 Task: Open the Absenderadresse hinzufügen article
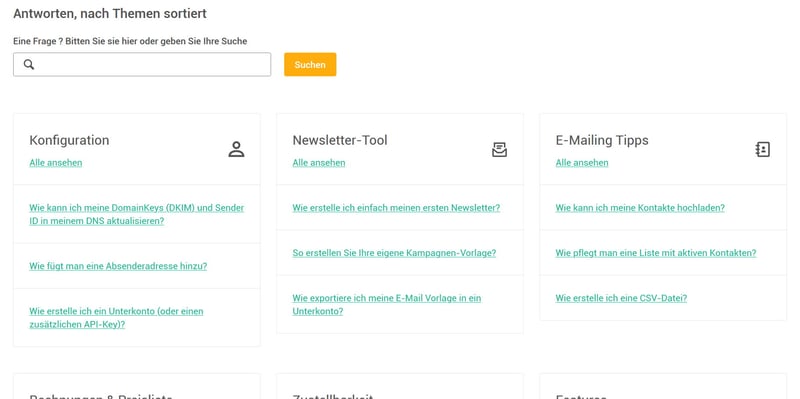click(118, 266)
